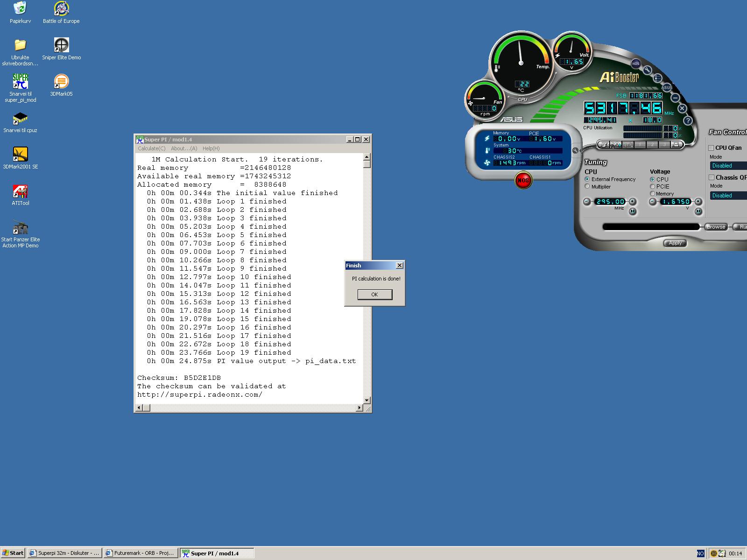Select profile slot 2 in AI Booster toolbar
The image size is (747, 560).
pos(652,145)
